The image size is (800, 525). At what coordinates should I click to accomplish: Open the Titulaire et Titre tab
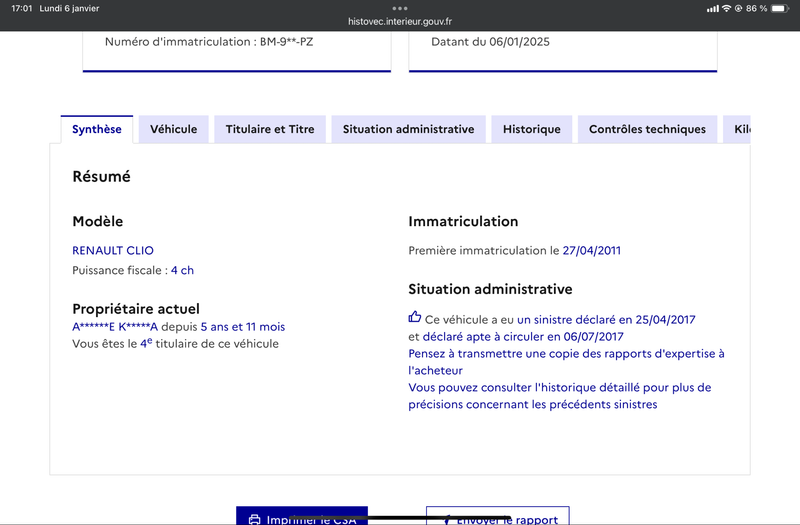[270, 130]
